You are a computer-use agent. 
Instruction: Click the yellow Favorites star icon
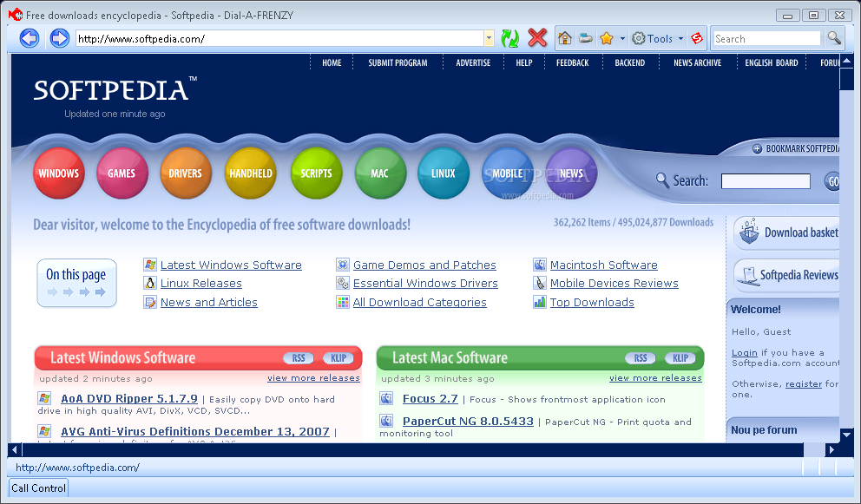click(607, 38)
